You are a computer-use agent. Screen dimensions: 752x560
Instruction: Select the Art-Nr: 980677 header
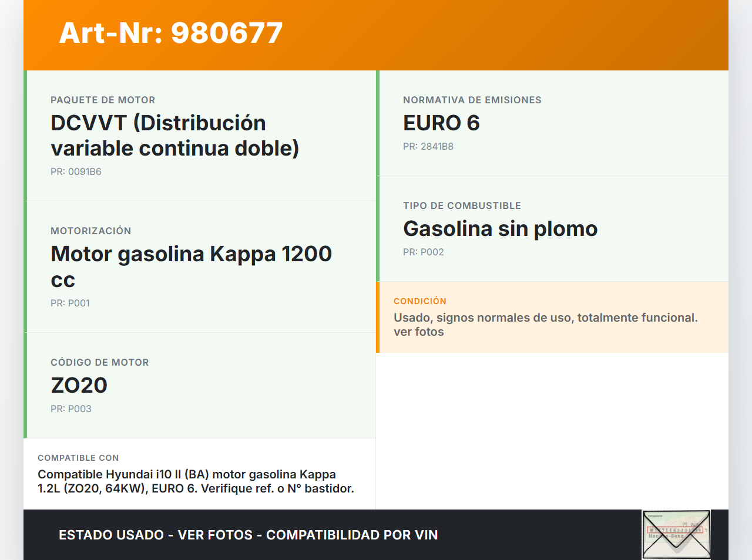click(x=170, y=33)
